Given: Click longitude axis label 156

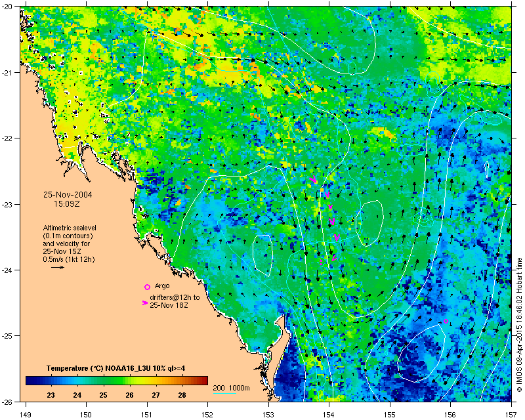Looking at the screenshot, I should point(451,415).
